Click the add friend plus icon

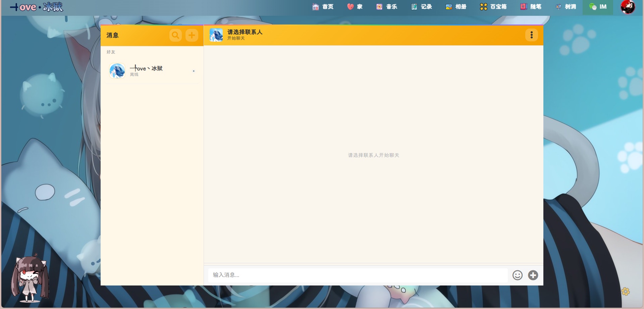(192, 35)
